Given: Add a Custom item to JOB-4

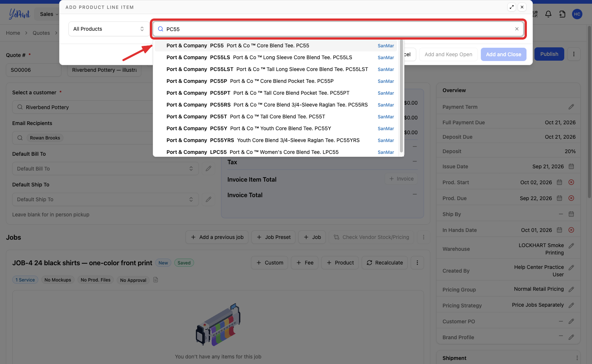Looking at the screenshot, I should (269, 263).
